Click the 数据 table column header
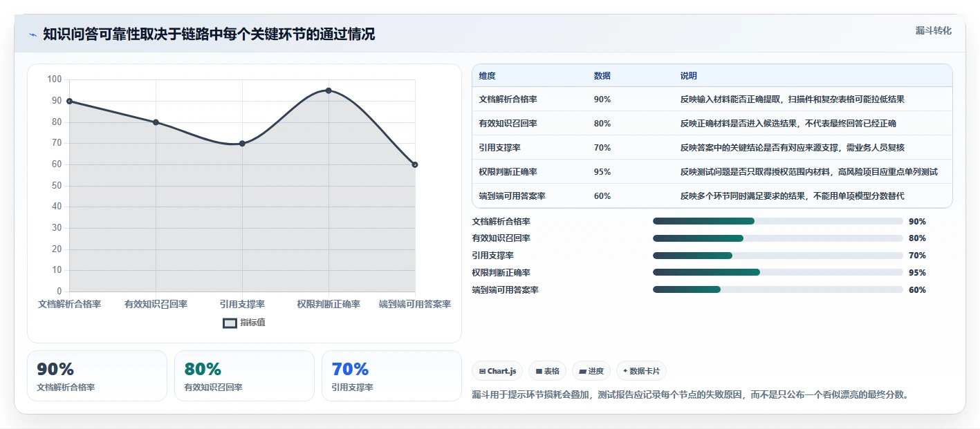The image size is (980, 429). click(602, 76)
